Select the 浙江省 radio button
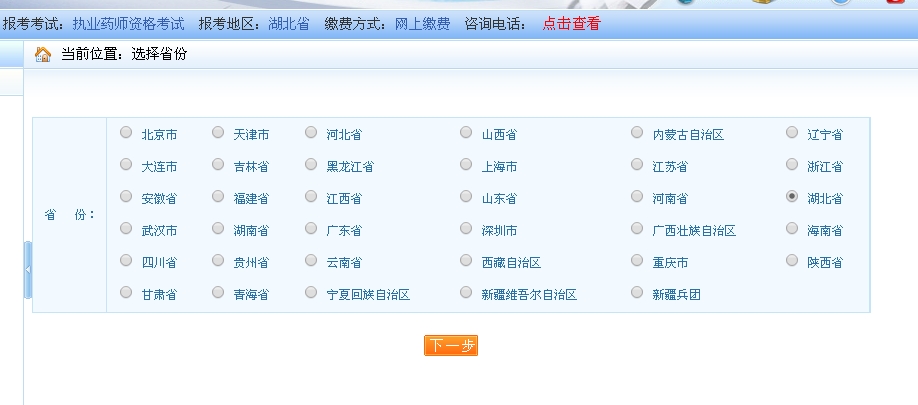Screen dimensions: 918x405 coord(792,164)
